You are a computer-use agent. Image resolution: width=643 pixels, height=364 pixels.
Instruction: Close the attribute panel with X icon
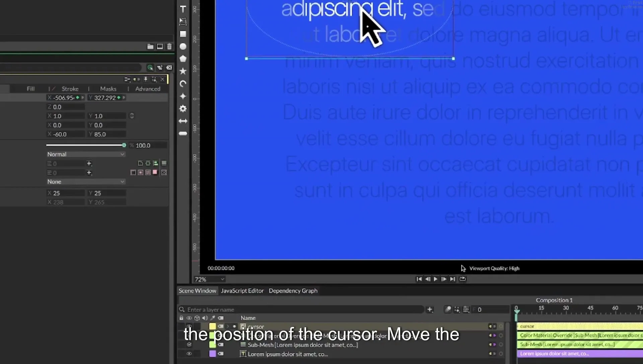point(162,79)
